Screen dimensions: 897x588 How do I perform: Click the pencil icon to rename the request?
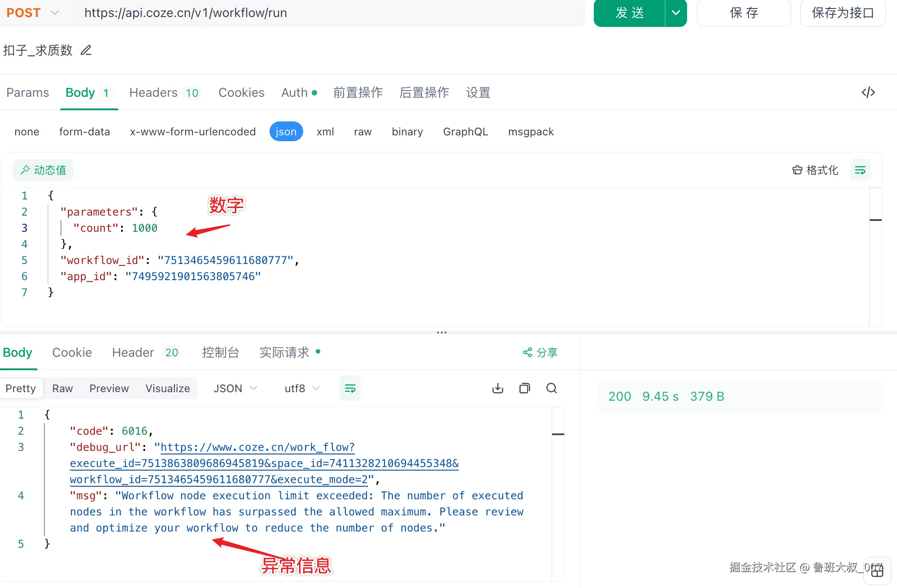coord(86,50)
